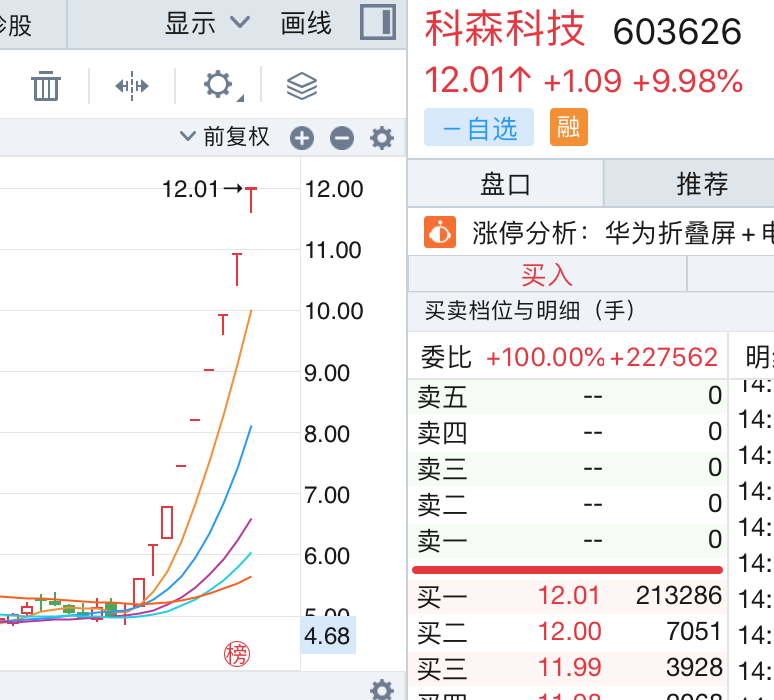774x700 pixels.
Task: Click the 买一 price 12.01
Action: pos(569,595)
